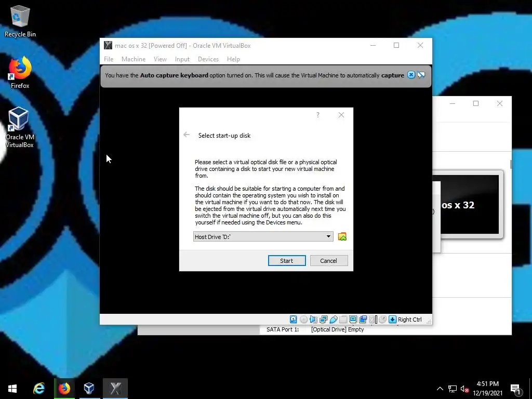The height and width of the screenshot is (399, 532).
Task: Open the clock showing 4:51 PM
Action: pyautogui.click(x=487, y=389)
